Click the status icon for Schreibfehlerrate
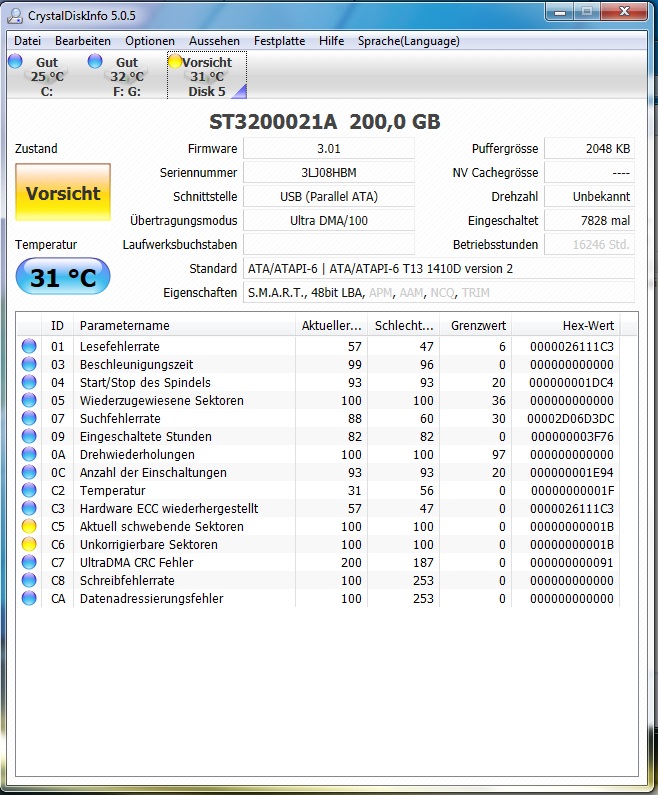This screenshot has width=658, height=795. [29, 580]
